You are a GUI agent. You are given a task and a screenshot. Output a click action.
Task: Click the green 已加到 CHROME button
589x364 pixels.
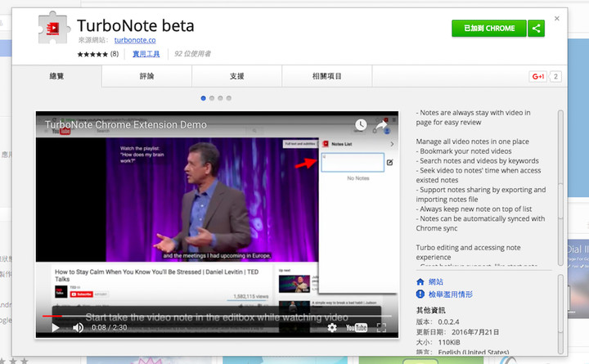(489, 28)
